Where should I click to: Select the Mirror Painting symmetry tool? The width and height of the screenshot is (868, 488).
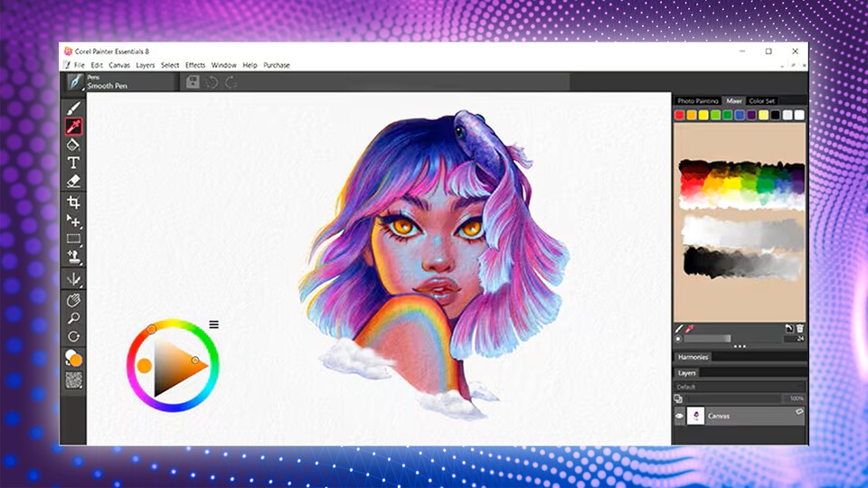point(73,279)
